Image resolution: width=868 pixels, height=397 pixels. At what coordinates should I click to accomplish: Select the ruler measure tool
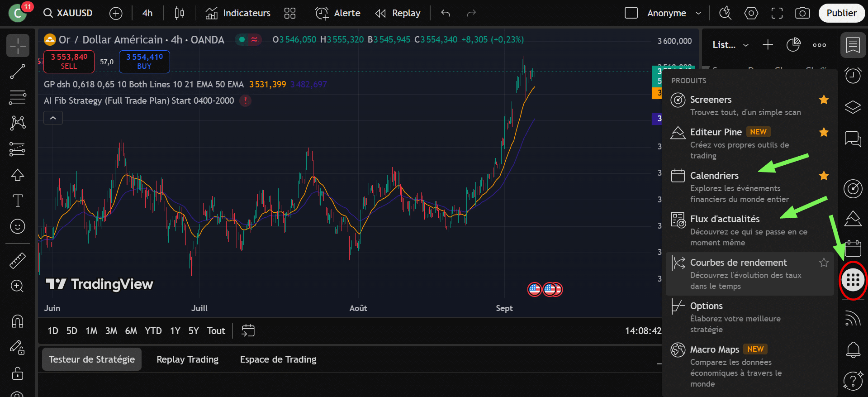[x=18, y=261]
